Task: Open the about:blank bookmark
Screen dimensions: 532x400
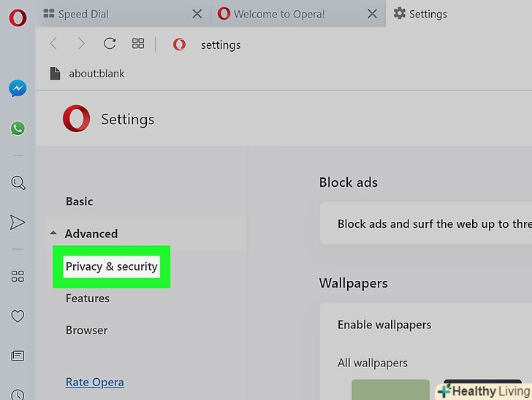Action: click(x=87, y=74)
